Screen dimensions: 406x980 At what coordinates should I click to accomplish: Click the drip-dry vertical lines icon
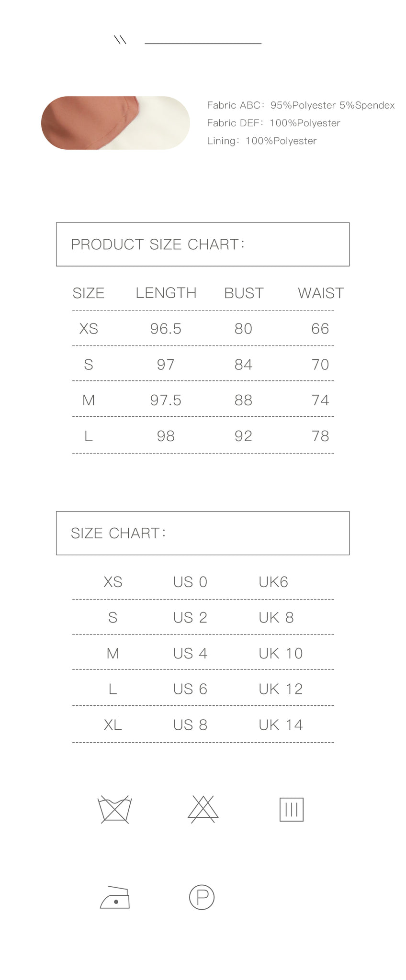pos(292,809)
